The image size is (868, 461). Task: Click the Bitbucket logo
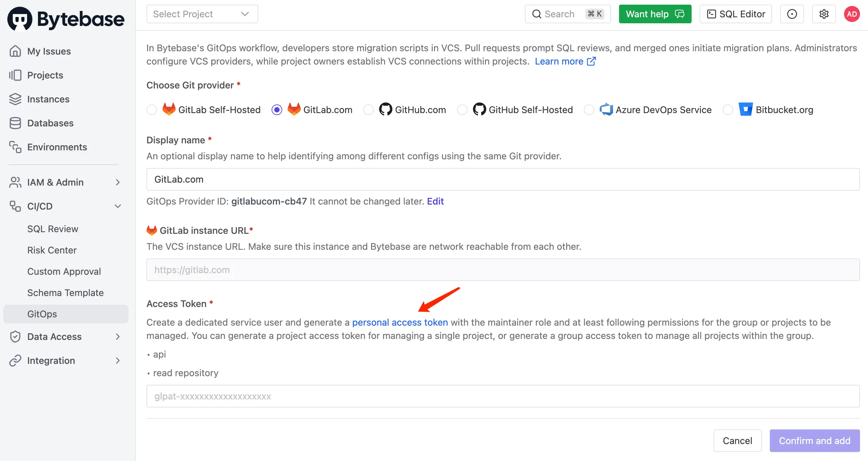click(746, 109)
